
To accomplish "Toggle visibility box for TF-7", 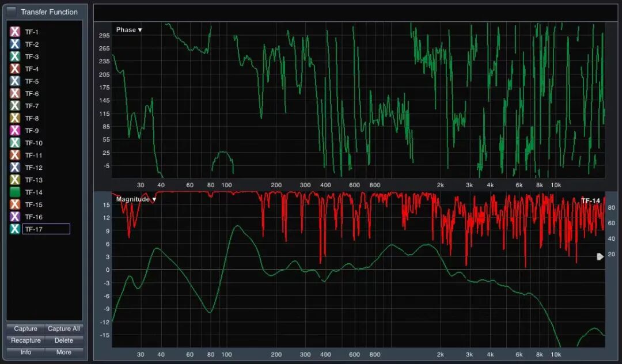I will [x=14, y=105].
